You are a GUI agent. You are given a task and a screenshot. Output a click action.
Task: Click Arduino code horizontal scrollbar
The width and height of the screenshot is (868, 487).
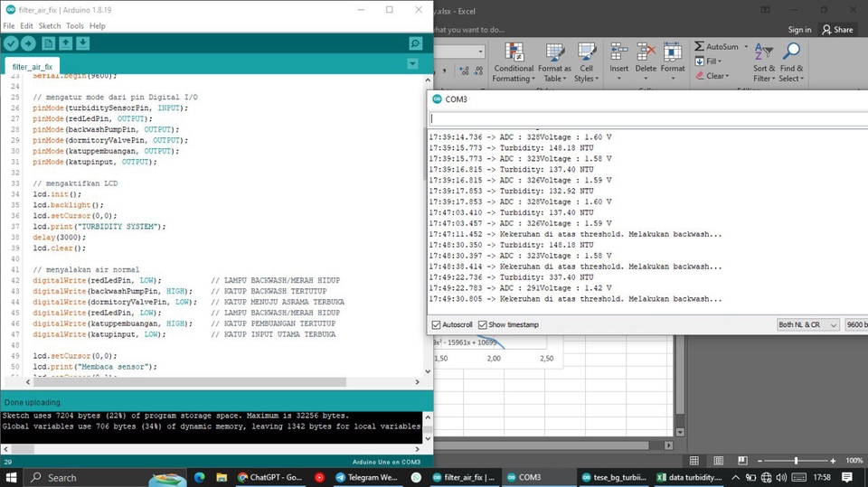[x=191, y=382]
